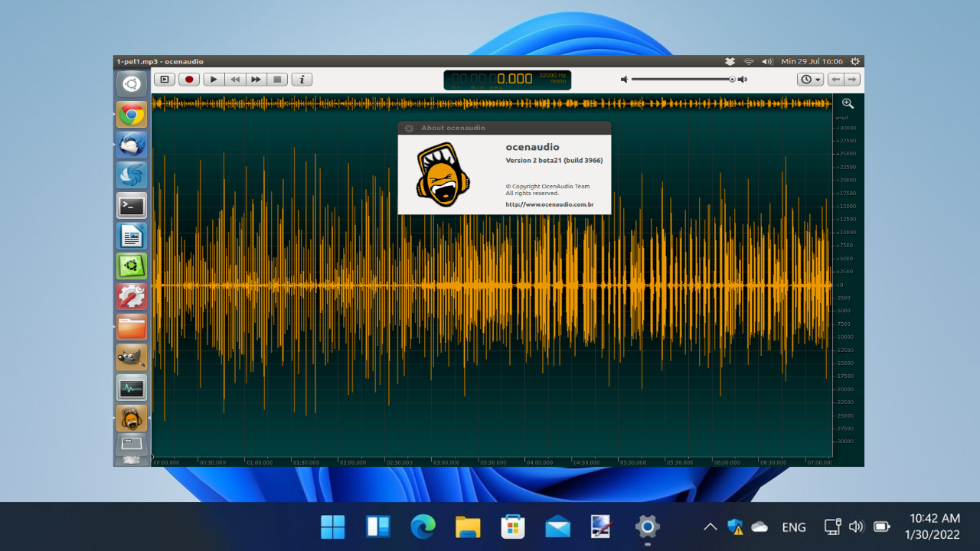980x551 pixels.
Task: Open the blue swirl app in dock
Action: click(x=132, y=175)
